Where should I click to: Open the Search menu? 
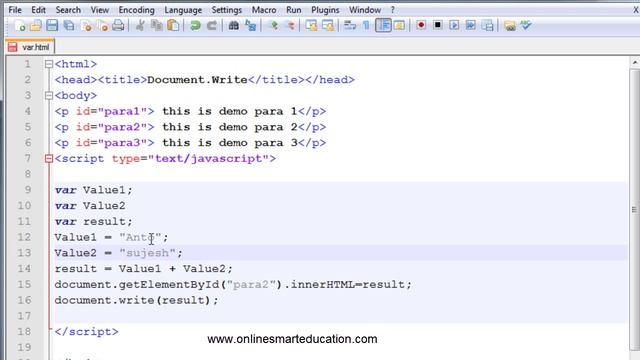[68, 10]
